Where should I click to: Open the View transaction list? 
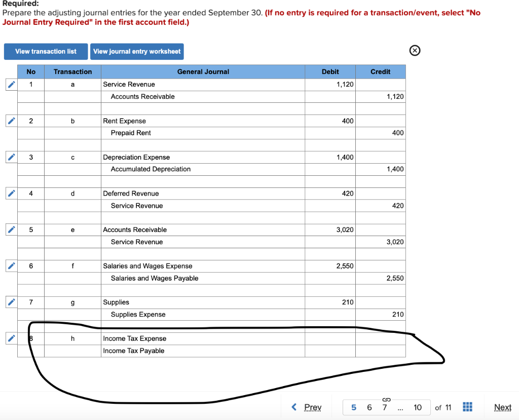coord(46,51)
